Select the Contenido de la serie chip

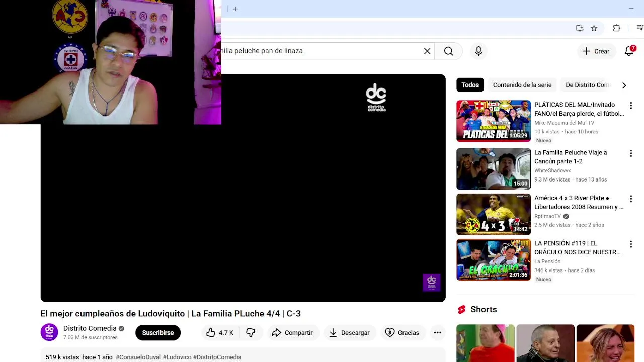click(x=522, y=85)
